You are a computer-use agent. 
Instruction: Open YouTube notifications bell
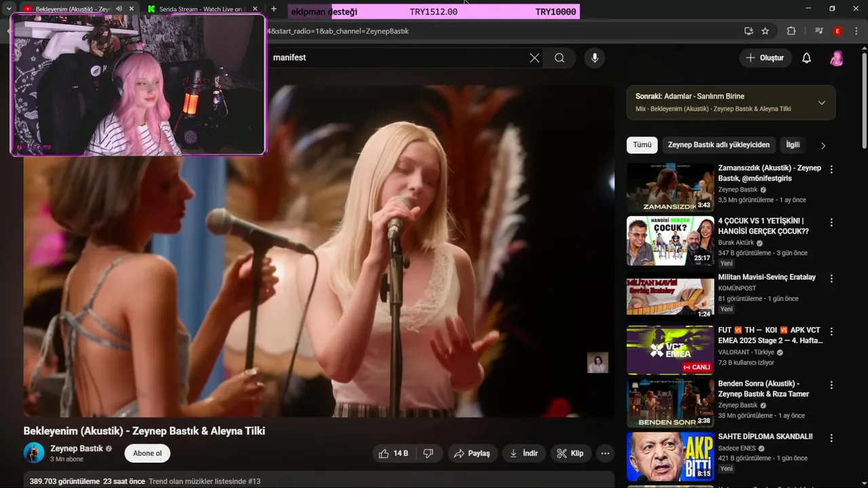806,58
